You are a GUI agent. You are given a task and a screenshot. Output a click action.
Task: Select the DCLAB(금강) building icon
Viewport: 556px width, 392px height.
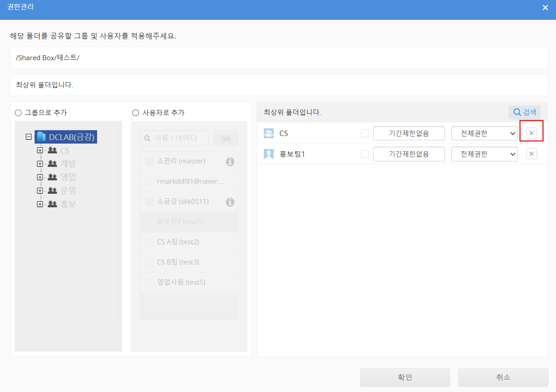pos(41,137)
